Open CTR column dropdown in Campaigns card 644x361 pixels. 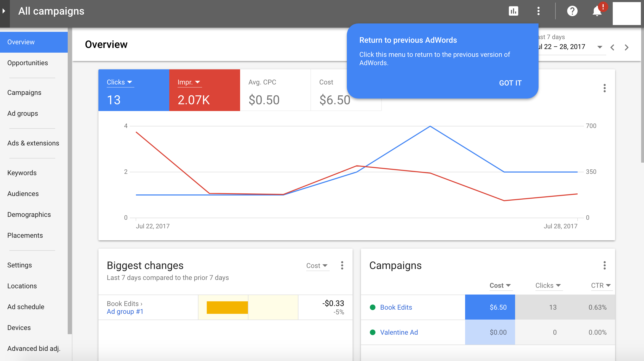[x=601, y=285]
